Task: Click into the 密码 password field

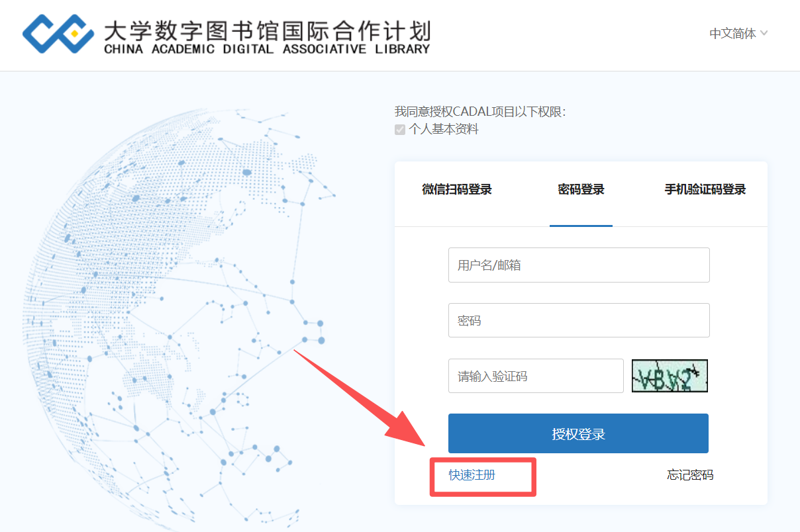Action: pyautogui.click(x=578, y=321)
